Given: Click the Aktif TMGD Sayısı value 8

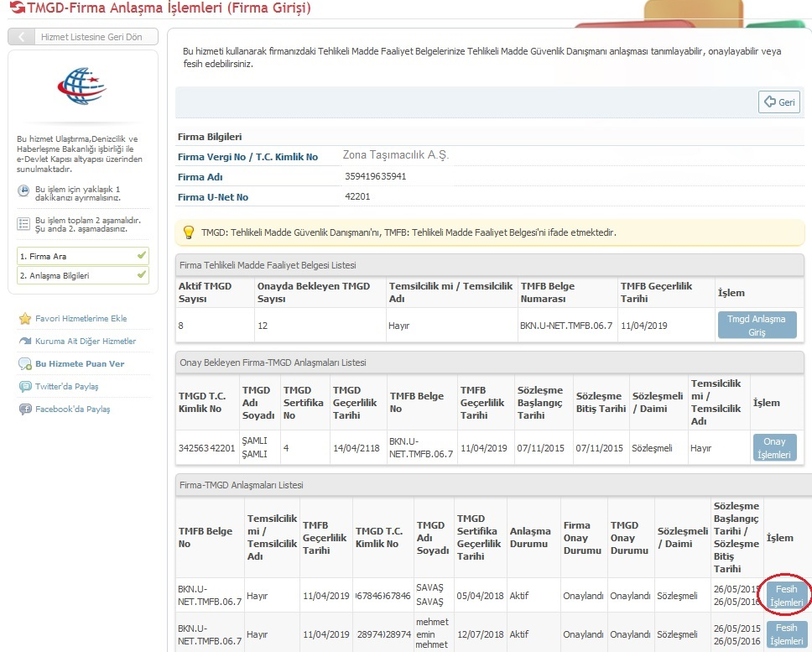Looking at the screenshot, I should pos(180,326).
